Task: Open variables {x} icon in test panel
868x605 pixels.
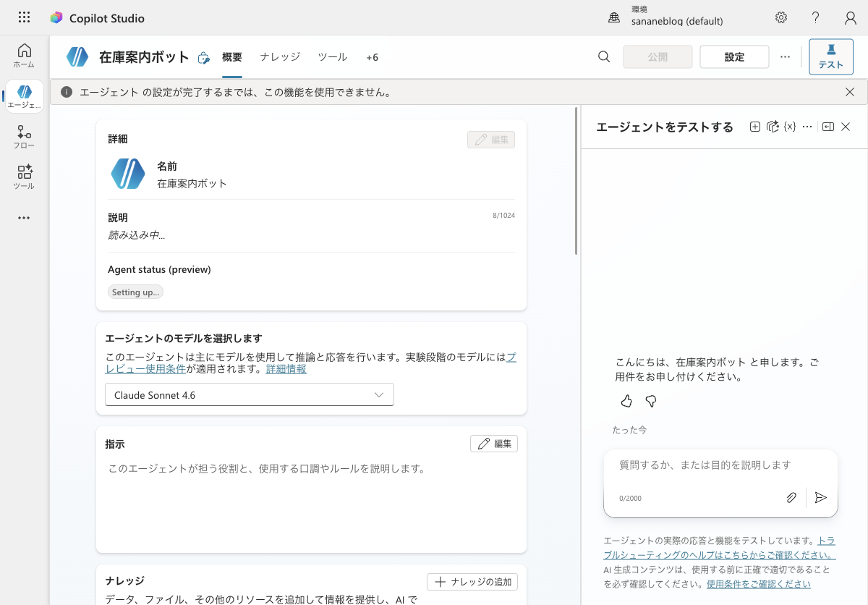Action: click(790, 127)
